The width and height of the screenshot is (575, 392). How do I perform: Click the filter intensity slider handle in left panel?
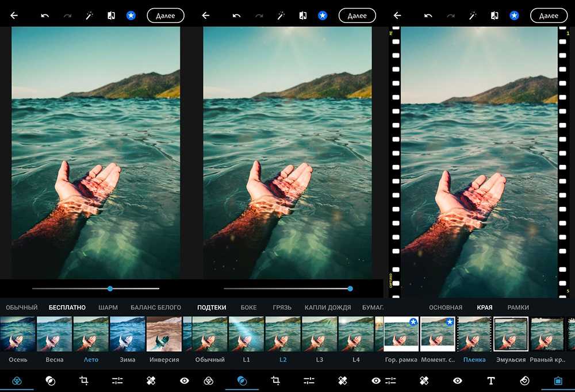(x=110, y=289)
